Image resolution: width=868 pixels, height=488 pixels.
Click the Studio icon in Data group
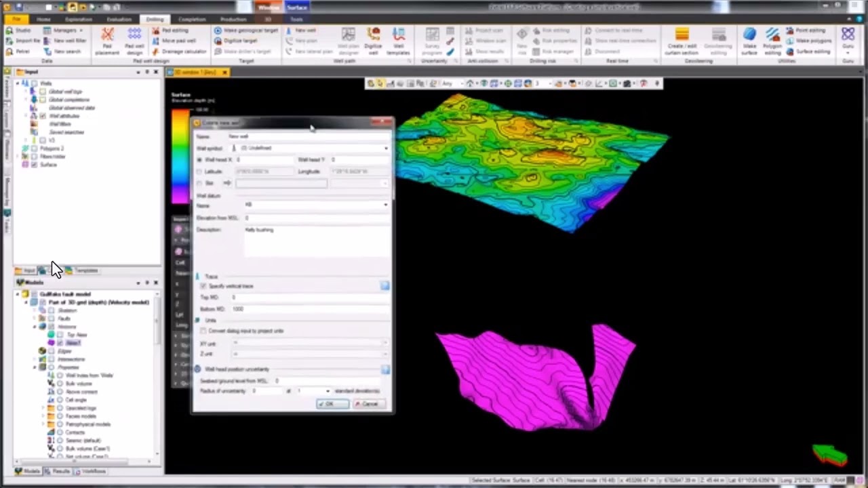[18, 30]
